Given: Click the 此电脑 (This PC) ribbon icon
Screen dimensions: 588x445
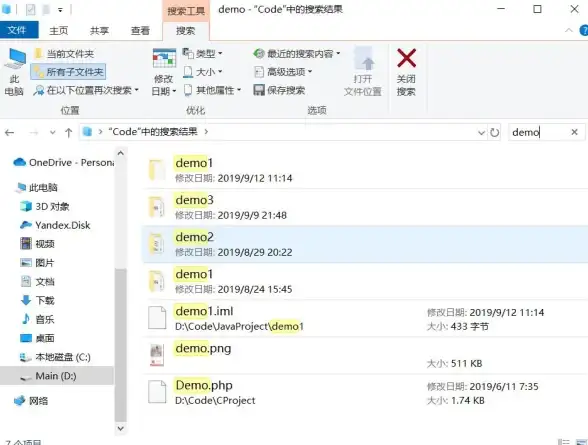Looking at the screenshot, I should pyautogui.click(x=14, y=71).
